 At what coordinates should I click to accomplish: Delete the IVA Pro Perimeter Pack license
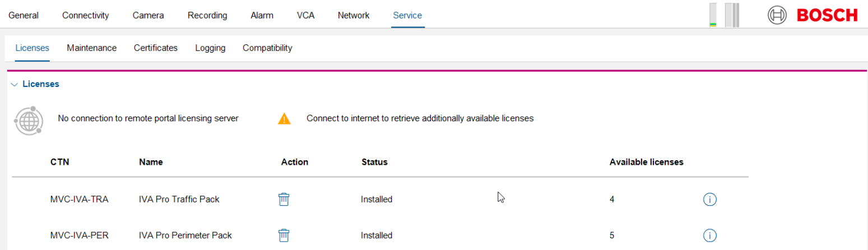284,235
